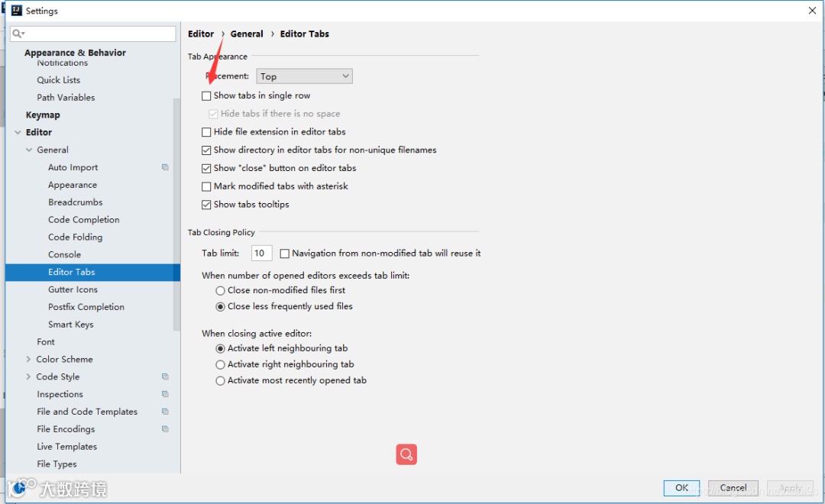Viewport: 825px width, 504px height.
Task: Click the Cancel button
Action: coord(733,488)
